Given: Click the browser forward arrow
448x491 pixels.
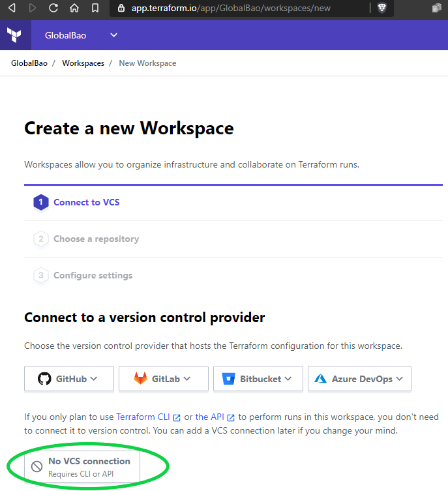Looking at the screenshot, I should tap(33, 8).
